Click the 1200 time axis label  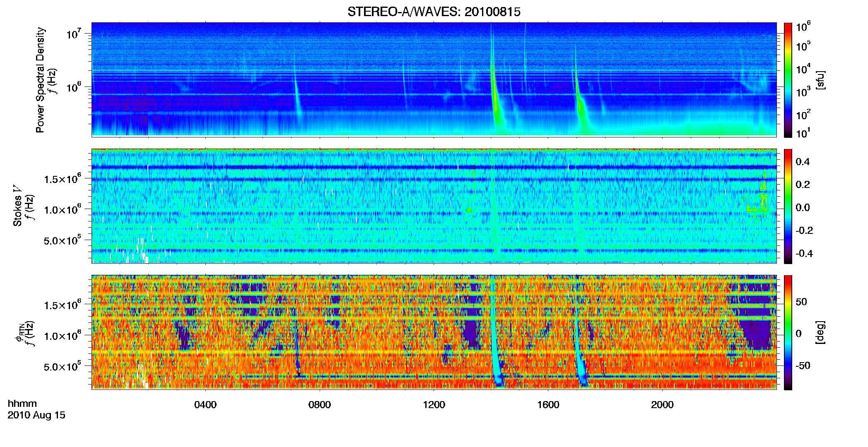(x=434, y=404)
